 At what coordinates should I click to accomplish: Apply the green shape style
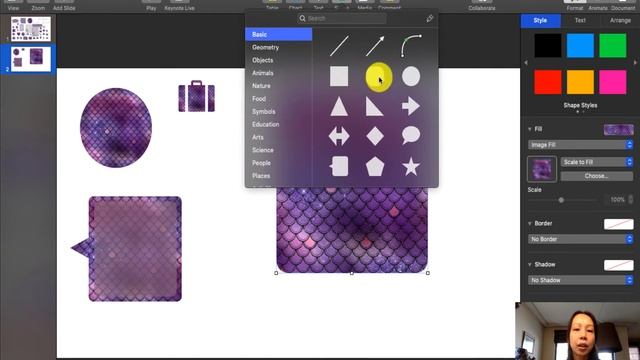click(613, 45)
